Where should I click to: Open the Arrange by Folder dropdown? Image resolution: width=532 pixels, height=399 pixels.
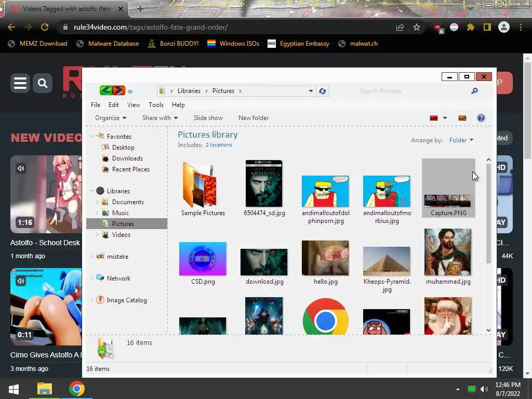point(461,140)
